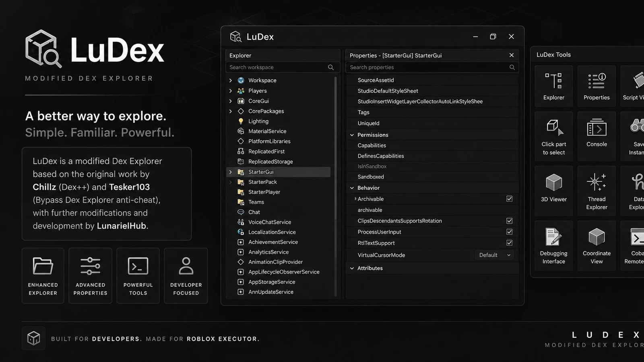
Task: Click the search icon in Search properties
Action: click(512, 67)
